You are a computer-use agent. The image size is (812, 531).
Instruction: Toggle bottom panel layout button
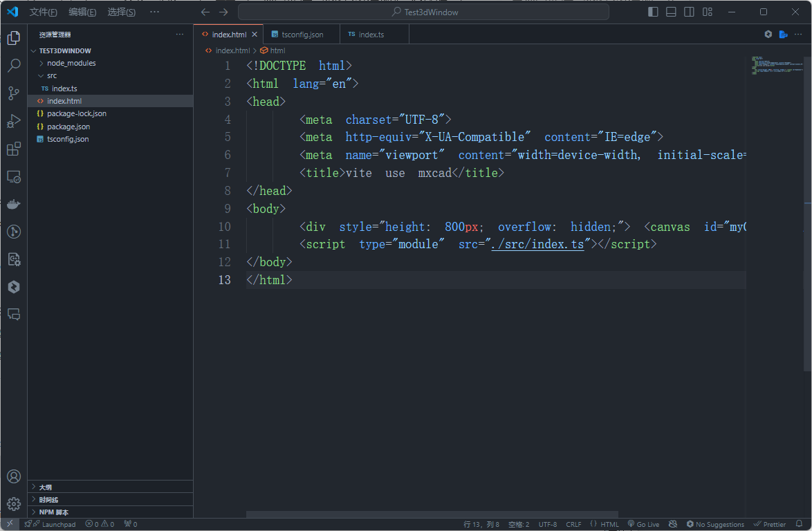tap(671, 12)
